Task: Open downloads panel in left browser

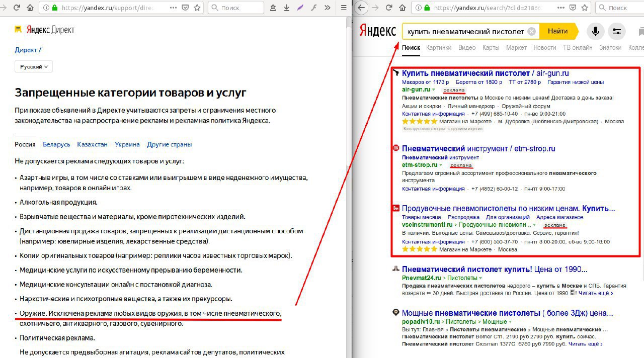Action: (x=287, y=8)
